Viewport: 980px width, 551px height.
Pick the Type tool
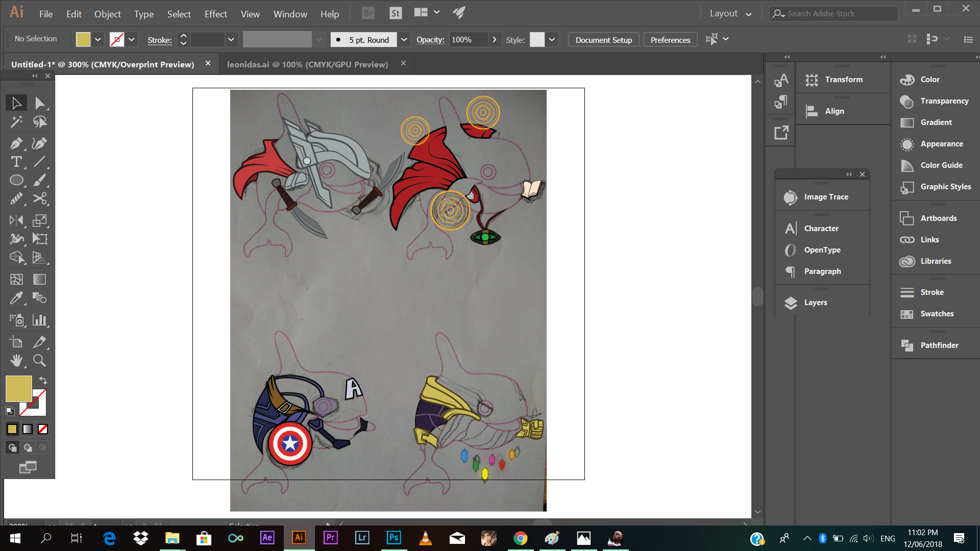[x=16, y=162]
